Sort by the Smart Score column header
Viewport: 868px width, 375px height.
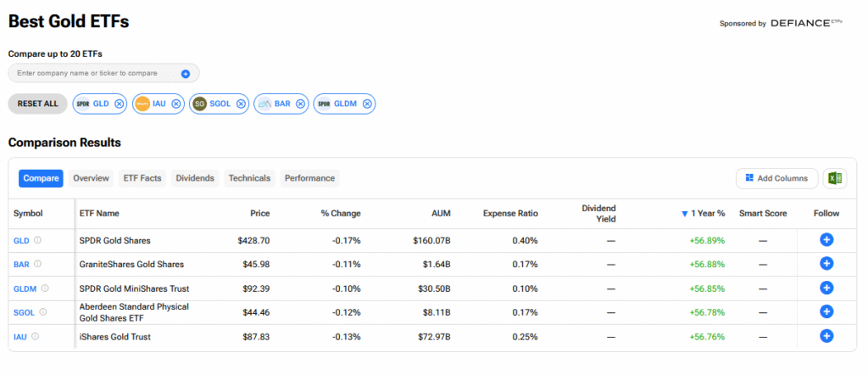click(763, 213)
